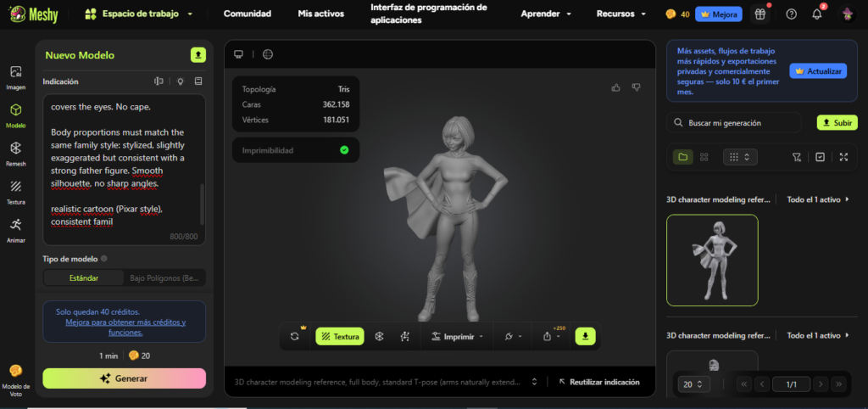Expand first Todo el 1 activo group
This screenshot has height=409, width=868.
pyautogui.click(x=818, y=199)
